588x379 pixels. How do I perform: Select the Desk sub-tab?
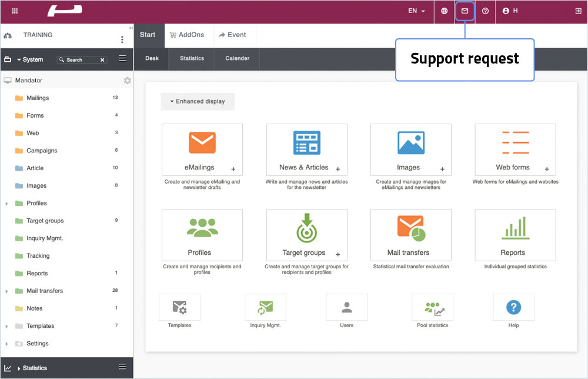152,58
